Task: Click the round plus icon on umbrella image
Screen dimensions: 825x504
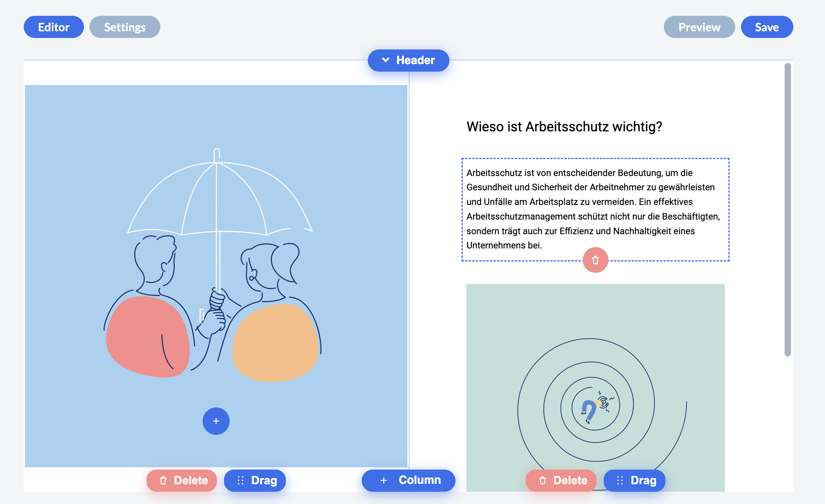Action: [216, 421]
